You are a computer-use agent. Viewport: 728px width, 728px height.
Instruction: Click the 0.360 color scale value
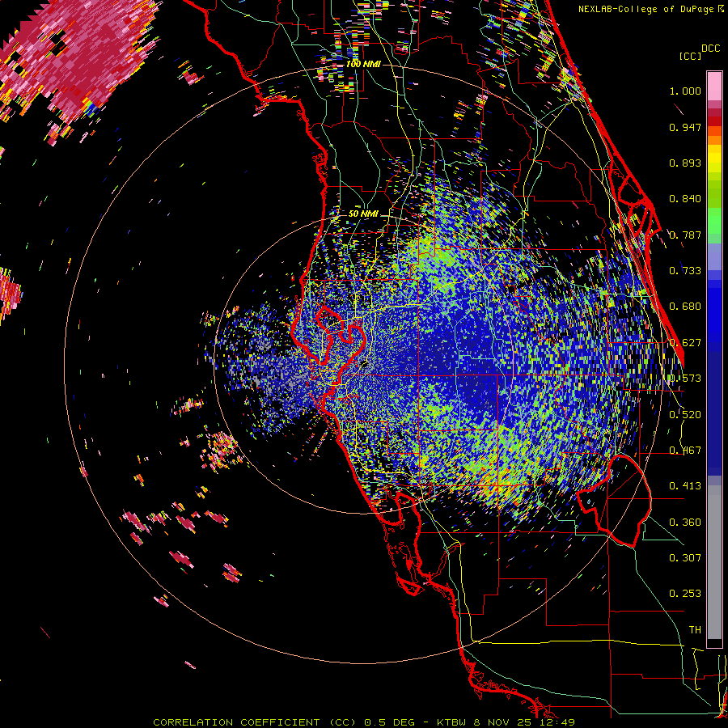point(685,523)
